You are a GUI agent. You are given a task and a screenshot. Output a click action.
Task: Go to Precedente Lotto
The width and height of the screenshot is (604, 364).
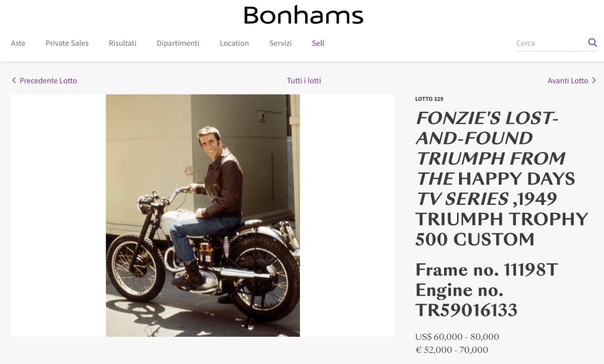(x=48, y=81)
